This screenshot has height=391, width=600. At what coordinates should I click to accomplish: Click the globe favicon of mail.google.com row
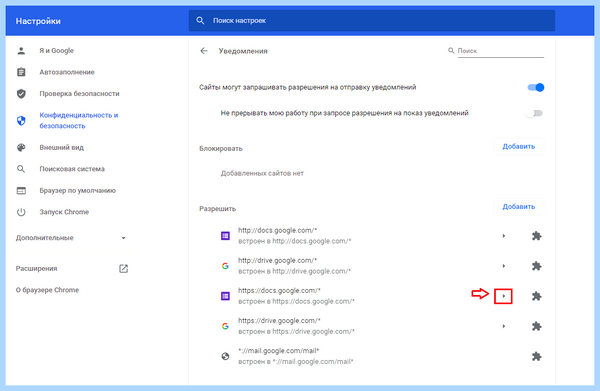tap(225, 357)
